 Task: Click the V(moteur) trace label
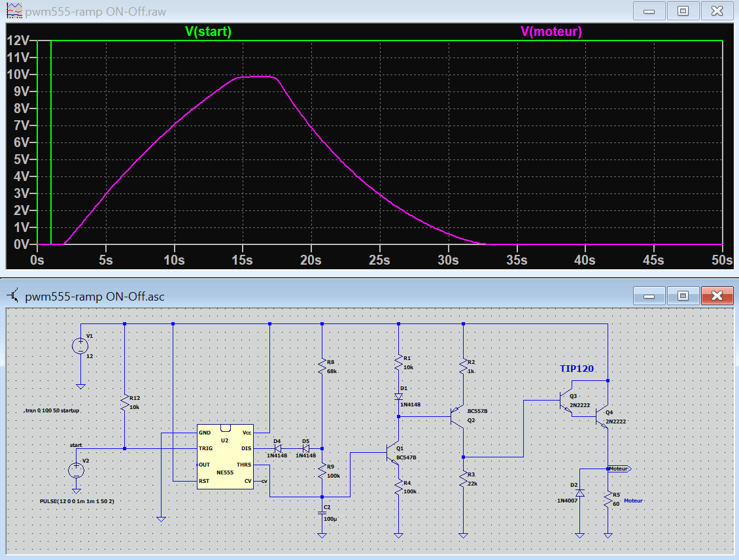tap(551, 31)
